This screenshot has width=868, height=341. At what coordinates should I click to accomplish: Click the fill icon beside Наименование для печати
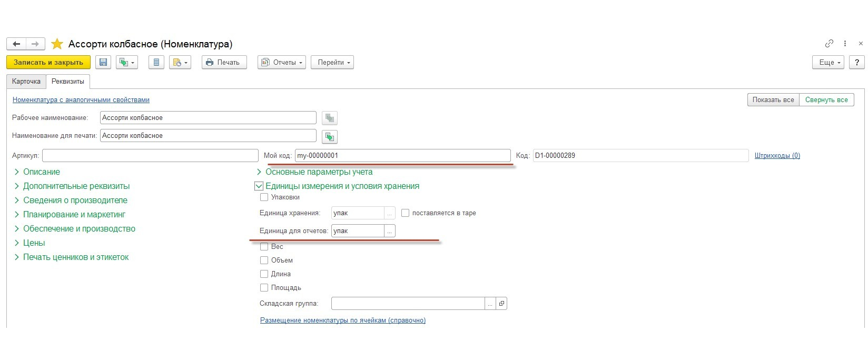pyautogui.click(x=330, y=137)
